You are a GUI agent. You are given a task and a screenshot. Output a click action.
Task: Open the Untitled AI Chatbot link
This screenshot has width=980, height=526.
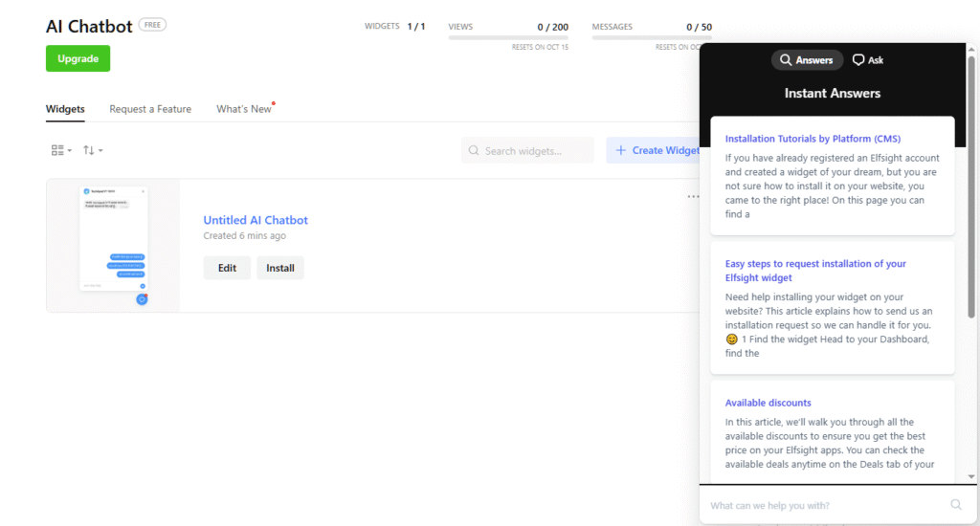pos(256,220)
